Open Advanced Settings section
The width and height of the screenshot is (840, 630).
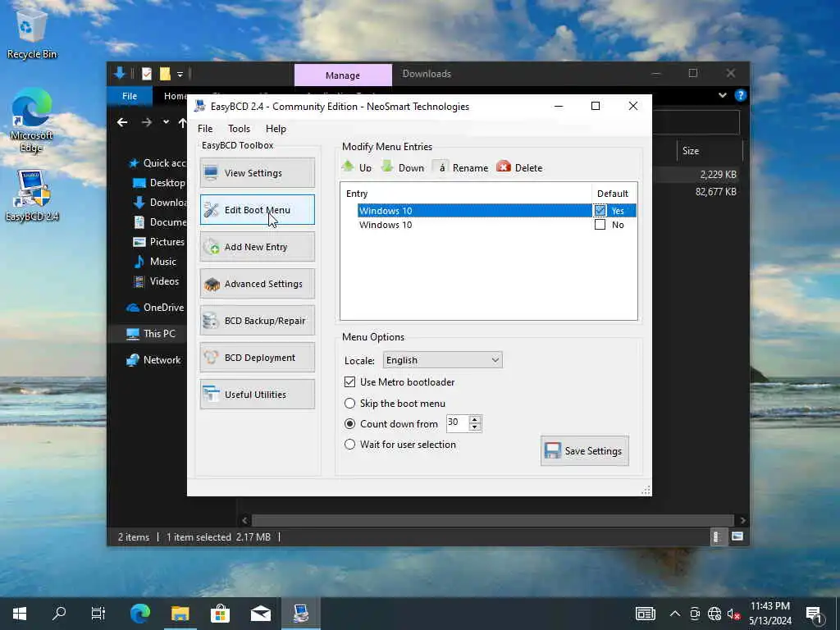click(x=257, y=283)
